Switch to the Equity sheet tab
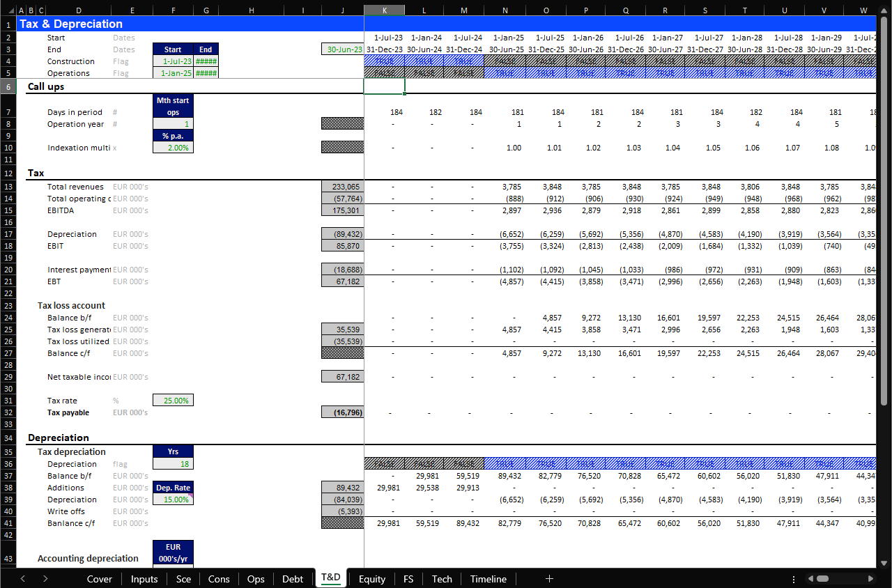The height and width of the screenshot is (588, 892). pos(371,579)
